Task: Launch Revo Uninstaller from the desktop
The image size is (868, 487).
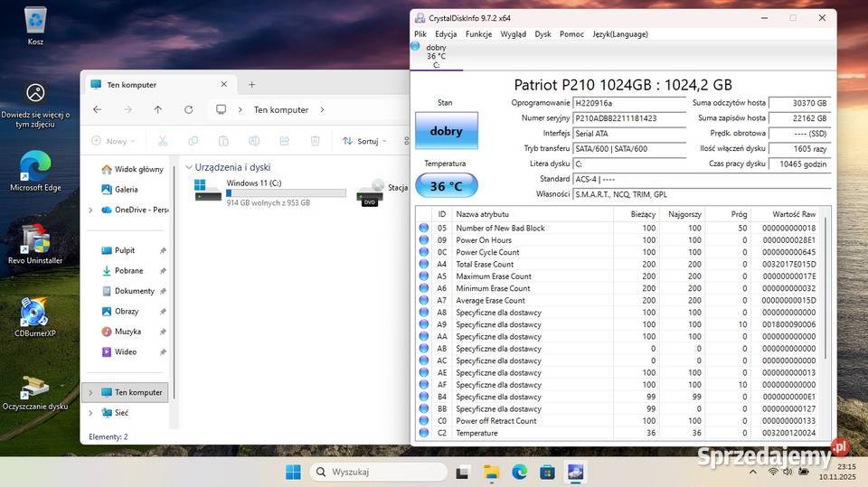Action: pyautogui.click(x=35, y=241)
